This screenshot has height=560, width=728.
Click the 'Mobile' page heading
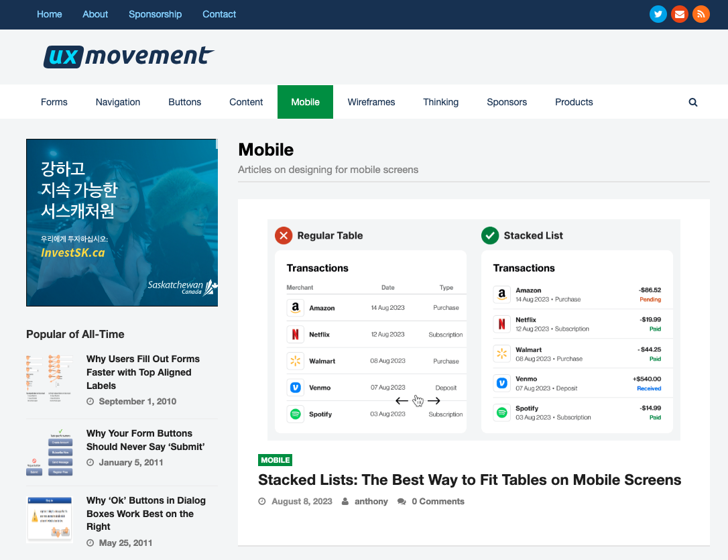[266, 150]
